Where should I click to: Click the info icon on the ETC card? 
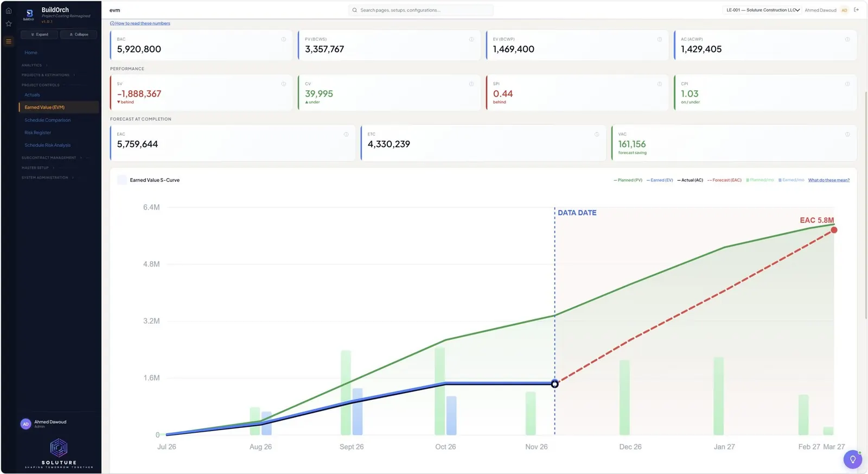tap(597, 134)
